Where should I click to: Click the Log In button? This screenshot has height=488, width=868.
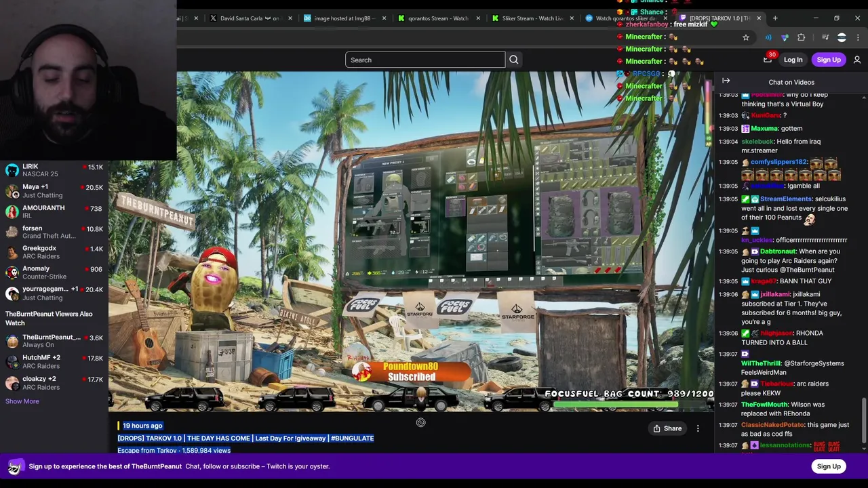(x=793, y=60)
